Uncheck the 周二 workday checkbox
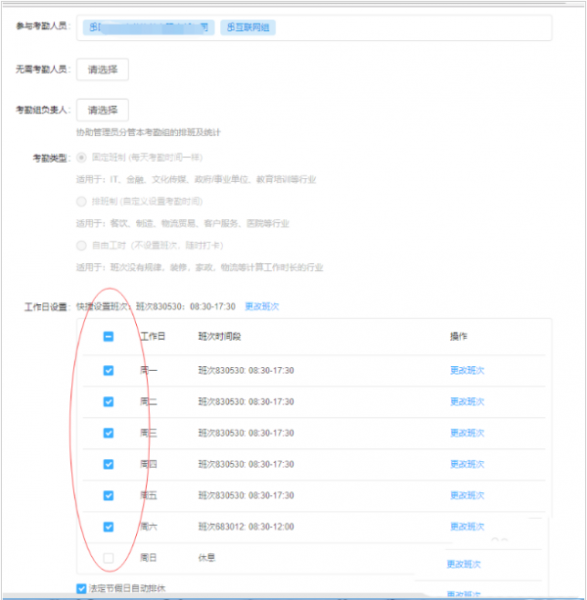This screenshot has width=587, height=600. point(108,402)
